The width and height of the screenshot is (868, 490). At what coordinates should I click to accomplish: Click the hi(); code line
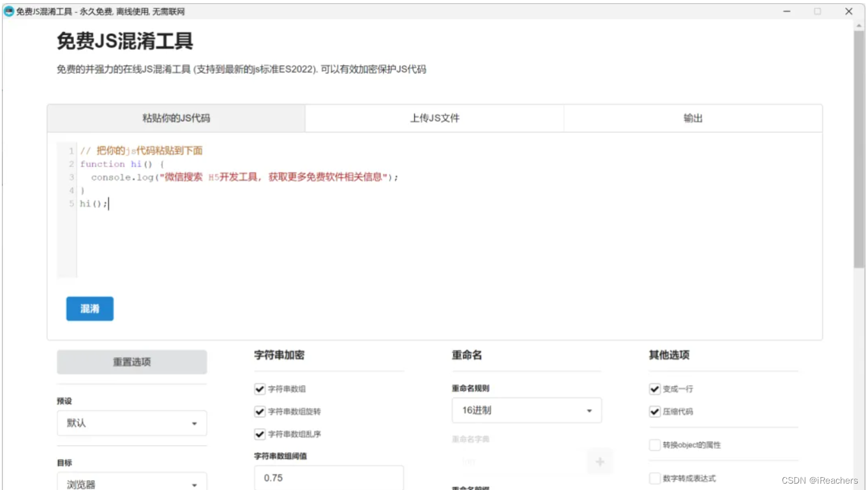(x=94, y=204)
